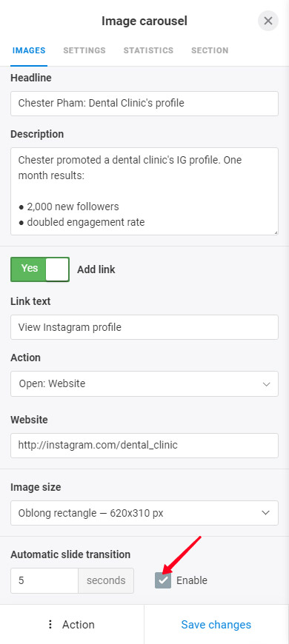Toggle the Add link Yes switch

(x=40, y=269)
